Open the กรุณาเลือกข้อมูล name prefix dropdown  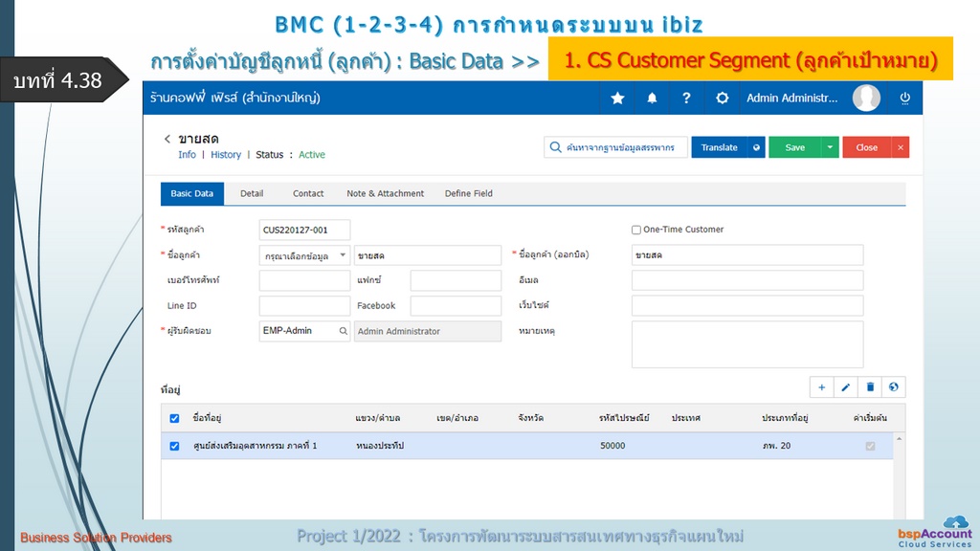(x=304, y=255)
